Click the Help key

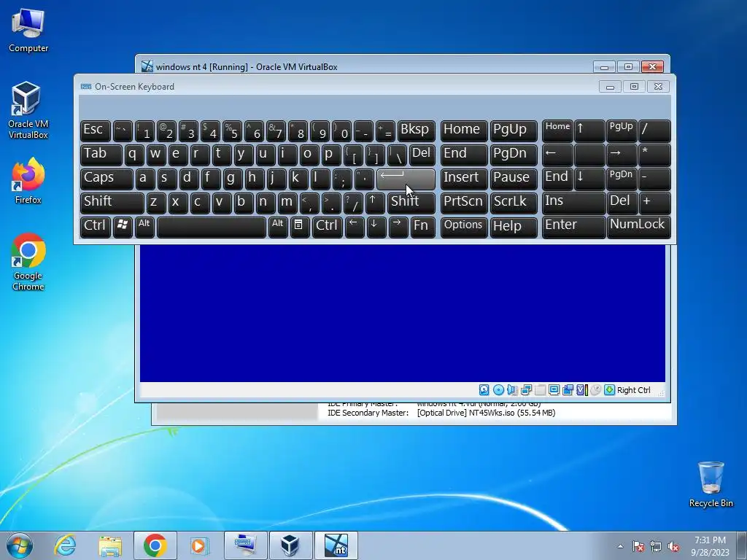(513, 227)
